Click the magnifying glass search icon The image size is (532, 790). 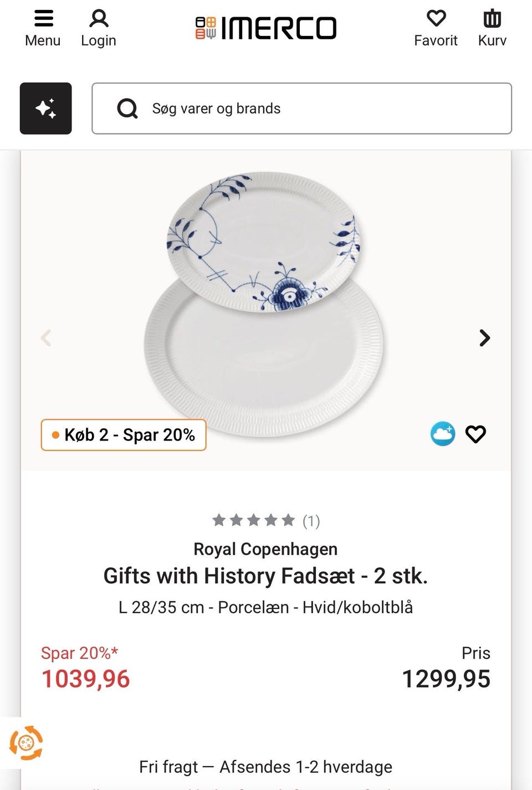(127, 109)
